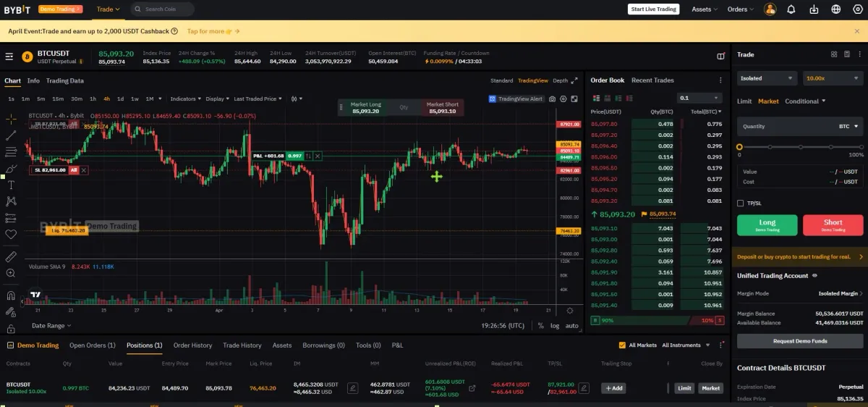Expand the chart to fullscreen
868x407 pixels.
point(574,98)
